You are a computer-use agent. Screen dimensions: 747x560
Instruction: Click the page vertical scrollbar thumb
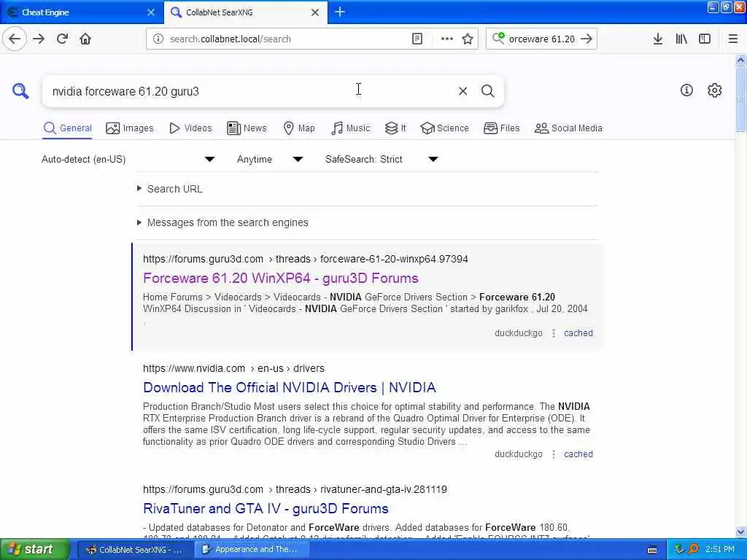(x=740, y=99)
